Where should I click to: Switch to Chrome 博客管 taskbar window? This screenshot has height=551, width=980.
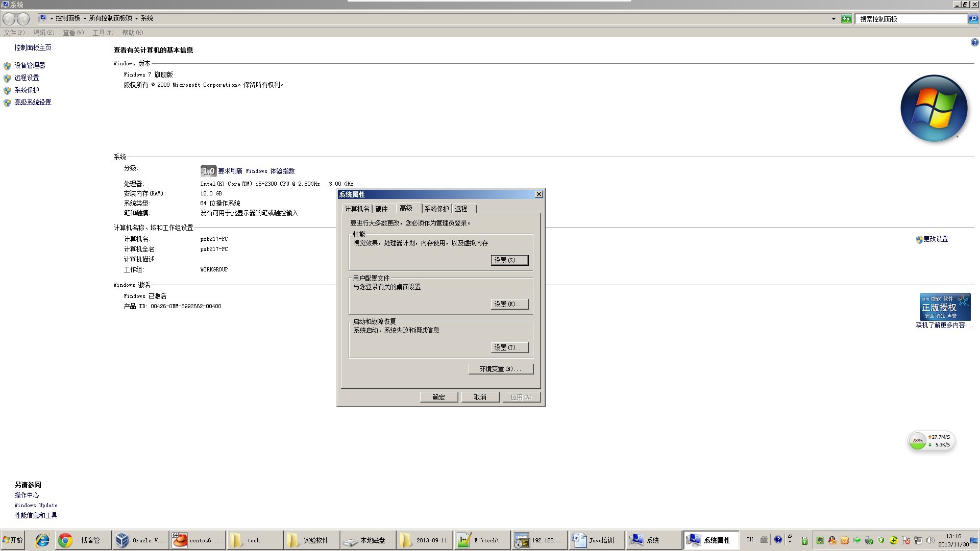(x=83, y=540)
